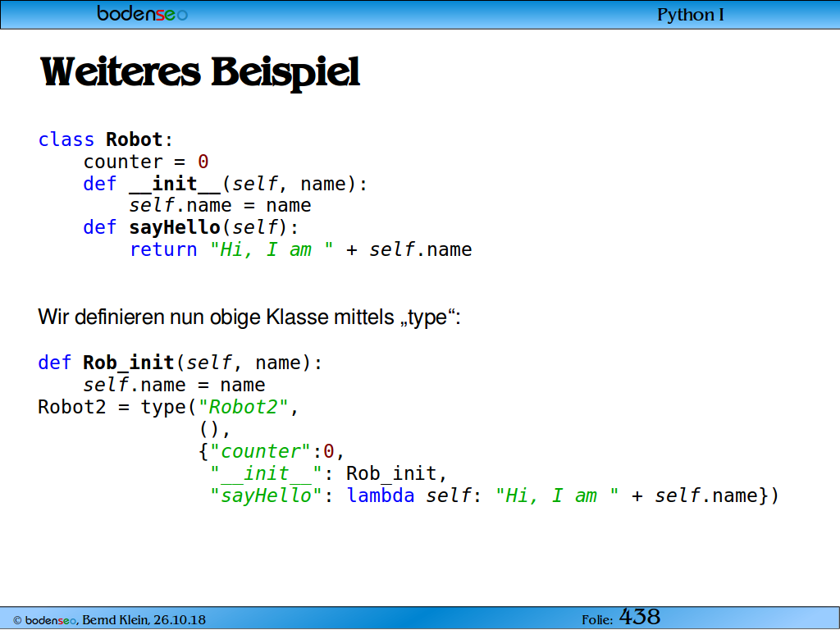Click the 'def Rob_init(self, name):' line
Image resolution: width=840 pixels, height=630 pixels.
pos(180,363)
